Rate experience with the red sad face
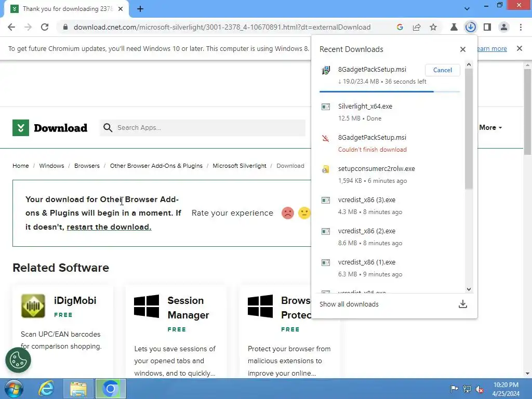The width and height of the screenshot is (532, 399). 288,213
